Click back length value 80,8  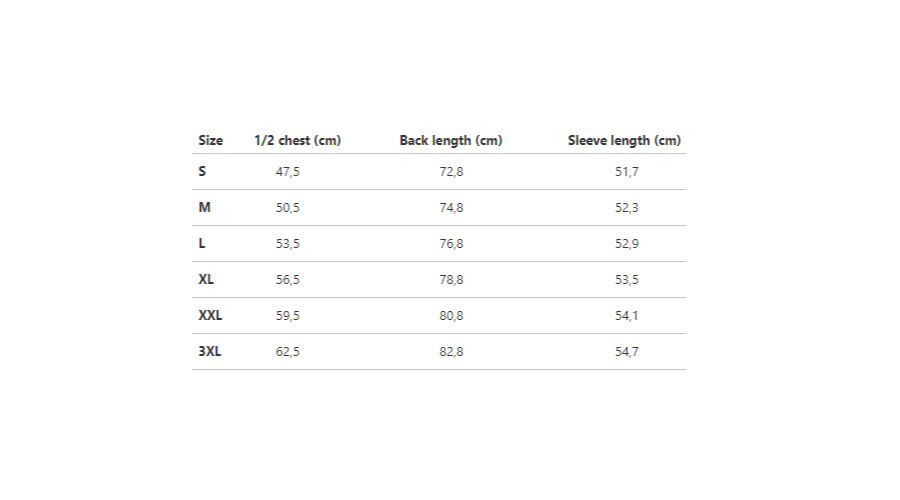452,316
